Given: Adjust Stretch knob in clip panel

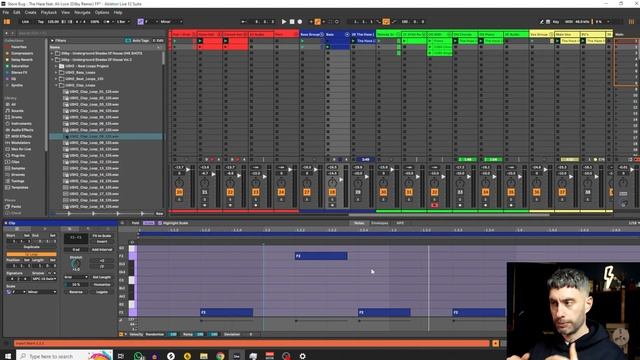Looking at the screenshot, I should pyautogui.click(x=76, y=264).
